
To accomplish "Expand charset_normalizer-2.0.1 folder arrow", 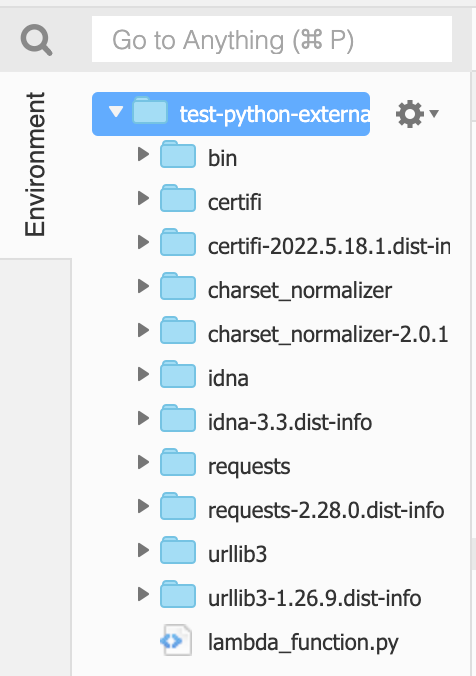I will 143,330.
